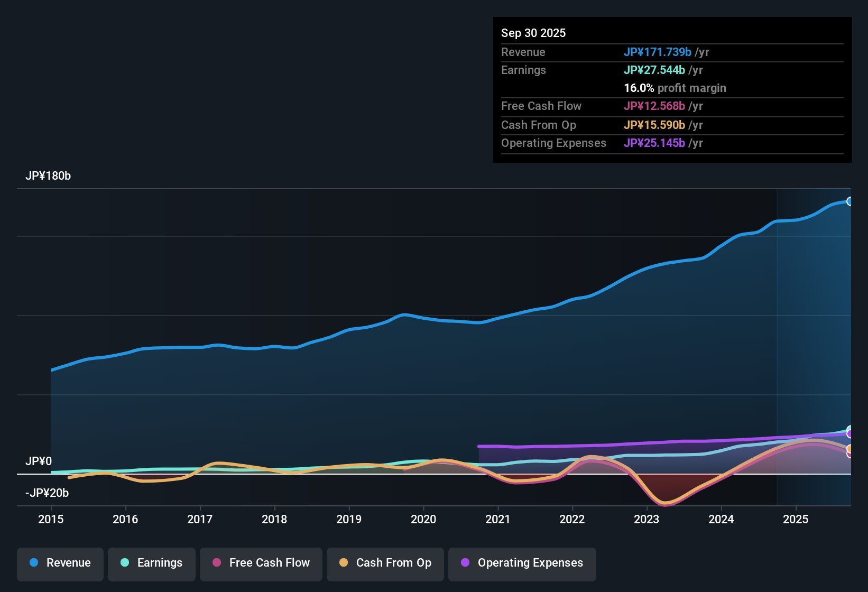Toggle the Free Cash Flow legend series
This screenshot has height=592, width=868.
(x=261, y=564)
